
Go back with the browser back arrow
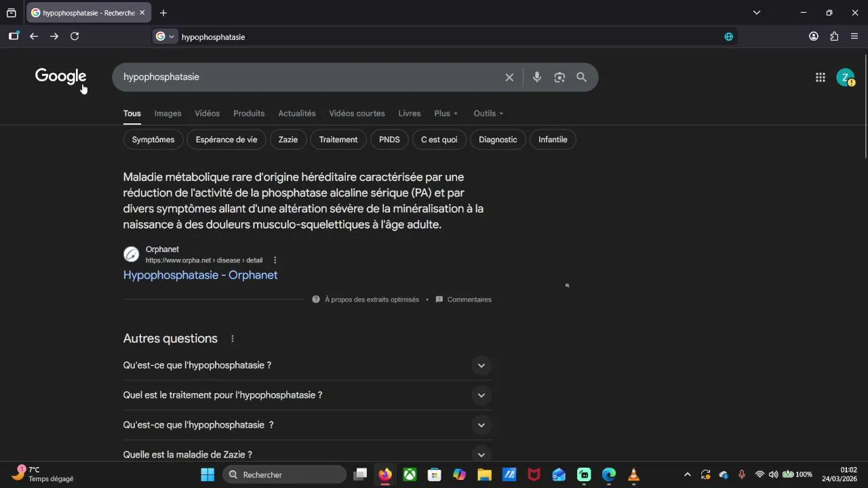point(34,37)
